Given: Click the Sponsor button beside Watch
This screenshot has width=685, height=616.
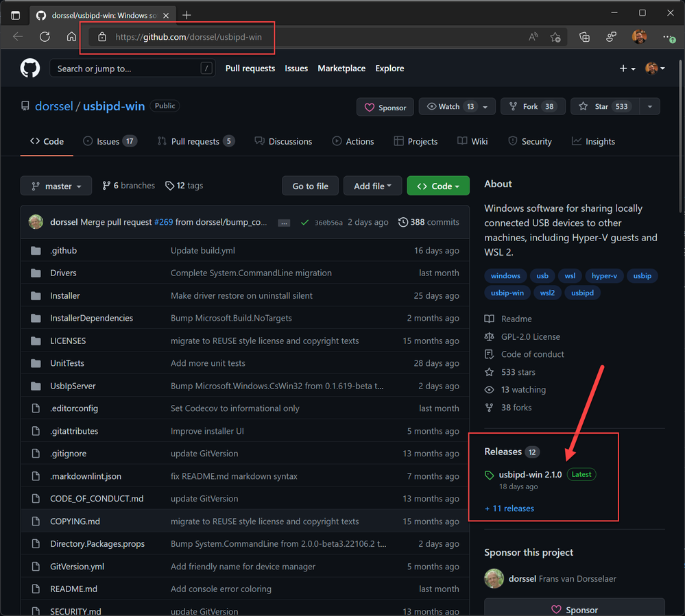Looking at the screenshot, I should click(x=385, y=108).
